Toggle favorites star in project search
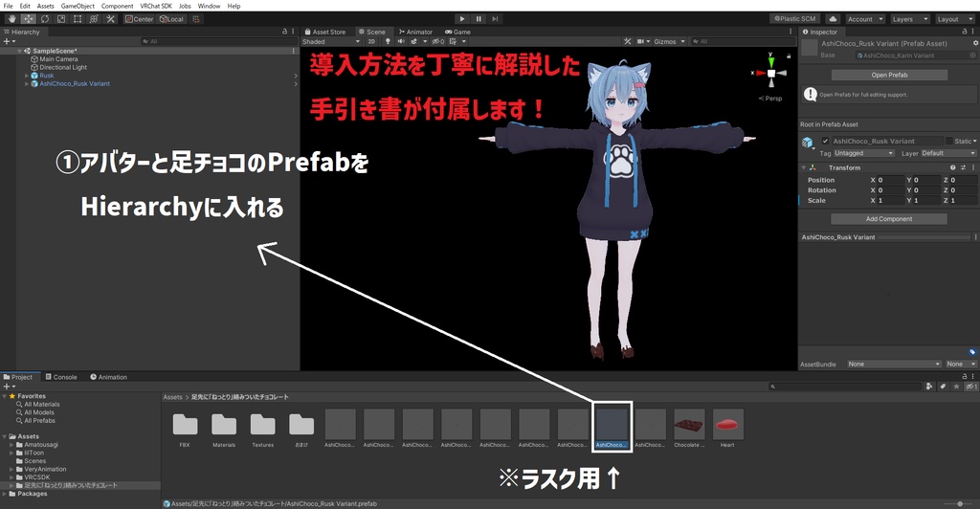This screenshot has width=980, height=509. coord(956,387)
